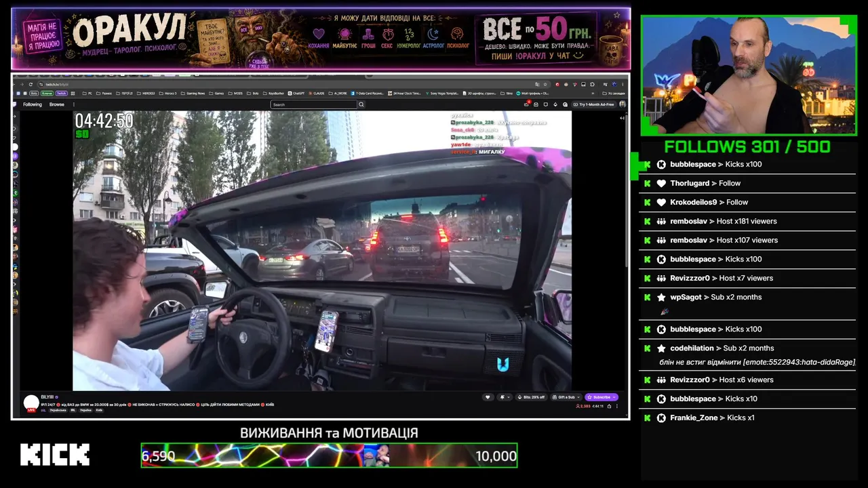Open the ChatGPT bookmark
Viewport: 868px width, 488px height.
pos(296,94)
